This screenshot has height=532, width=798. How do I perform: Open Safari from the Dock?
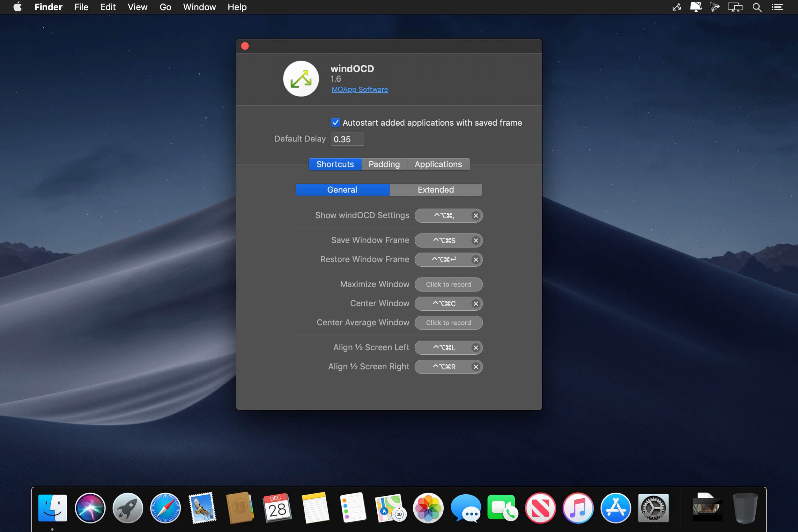(x=165, y=508)
